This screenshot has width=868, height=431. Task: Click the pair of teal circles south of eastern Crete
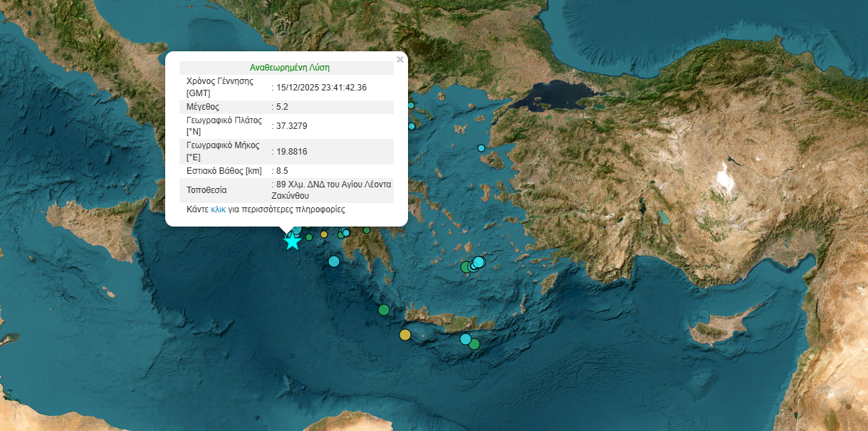[467, 338]
